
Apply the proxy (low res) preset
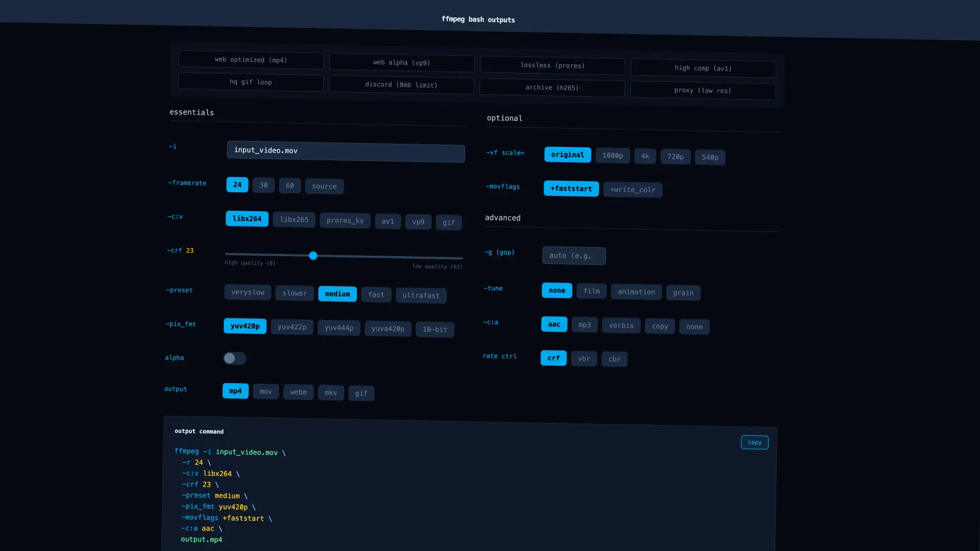click(x=702, y=91)
